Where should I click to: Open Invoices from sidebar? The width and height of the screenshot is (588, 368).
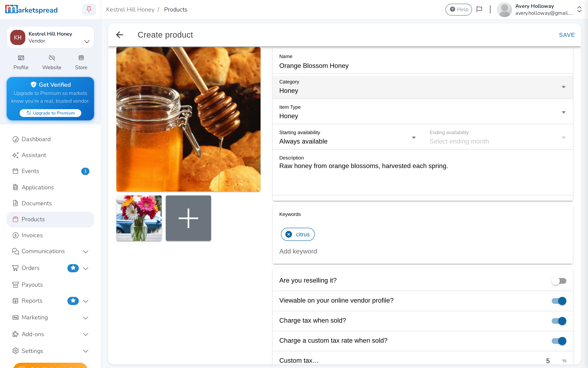tap(50, 235)
